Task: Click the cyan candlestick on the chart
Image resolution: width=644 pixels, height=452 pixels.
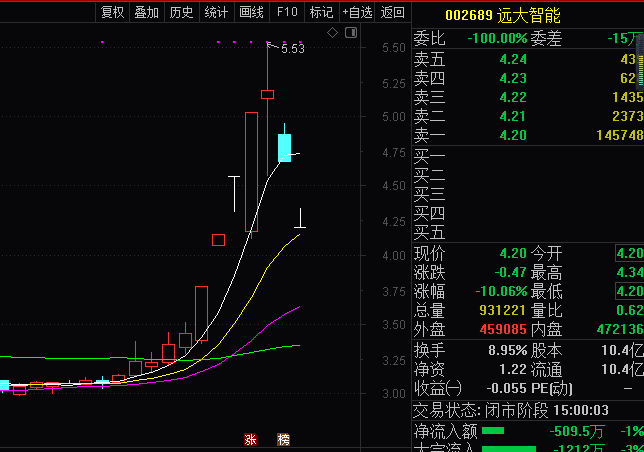Action: coord(284,146)
